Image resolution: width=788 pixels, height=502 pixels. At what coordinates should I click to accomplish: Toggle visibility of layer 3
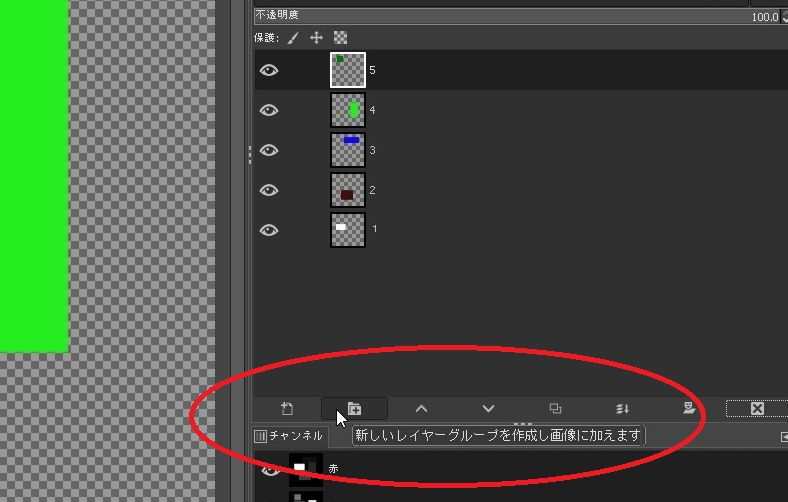coord(269,150)
